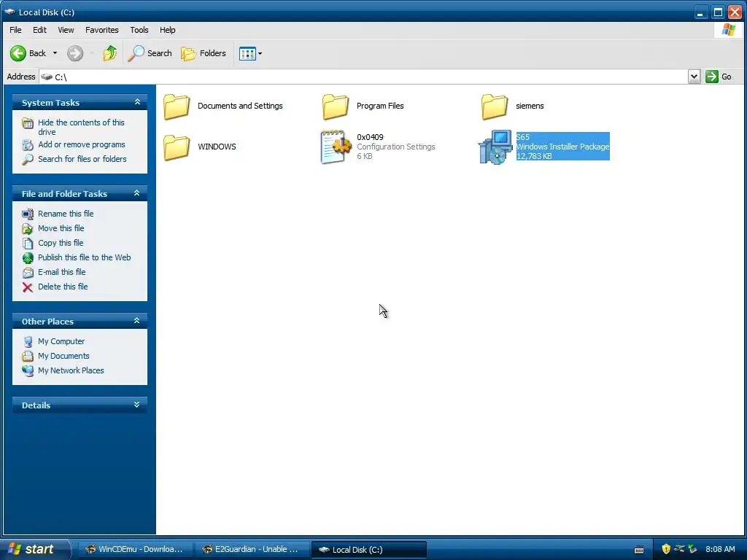Open My Computer from Other Places

(61, 341)
